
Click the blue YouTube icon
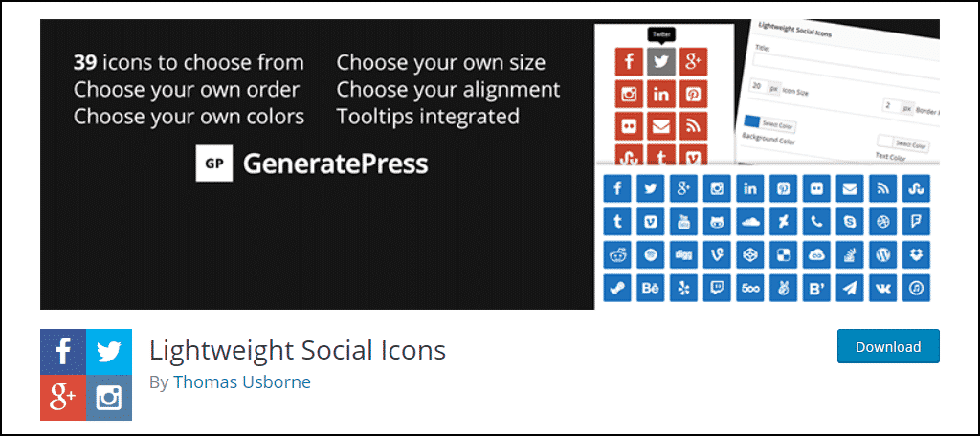click(683, 221)
